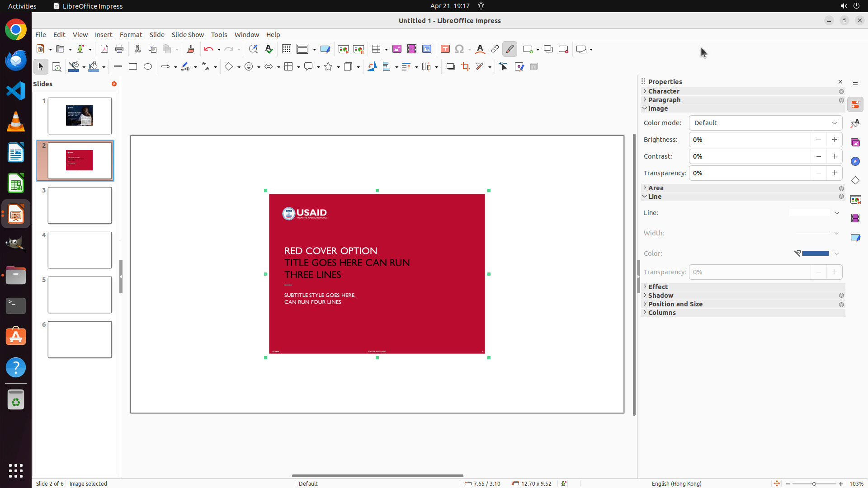
Task: Click the Crop Image tool
Action: (465, 67)
